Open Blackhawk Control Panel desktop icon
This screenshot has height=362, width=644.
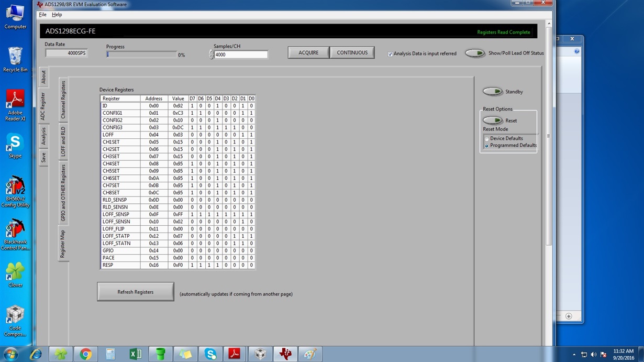point(15,235)
